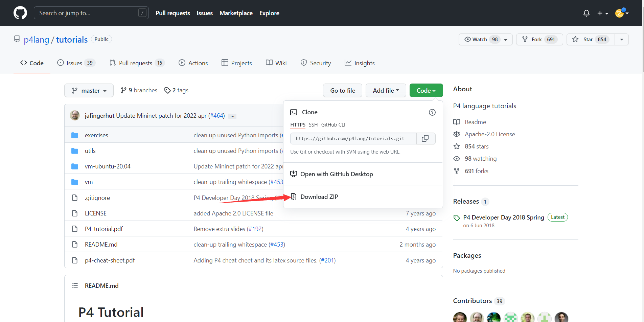Viewport: 644px width, 322px height.
Task: Choose Download ZIP
Action: coord(314,197)
